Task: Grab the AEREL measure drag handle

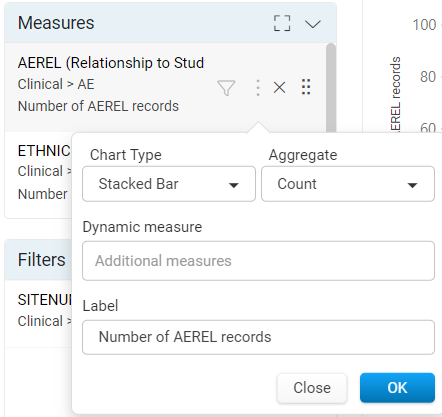Action: pos(306,87)
